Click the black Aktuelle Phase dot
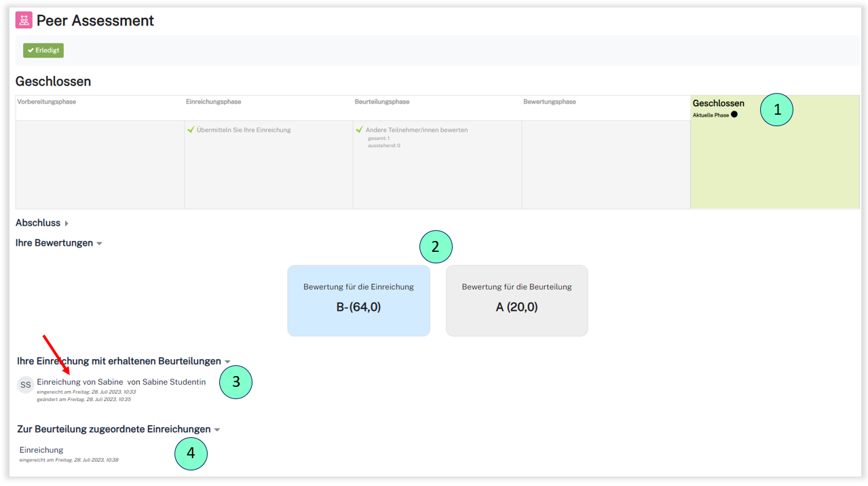Viewport: 868px width, 486px height. click(x=734, y=115)
